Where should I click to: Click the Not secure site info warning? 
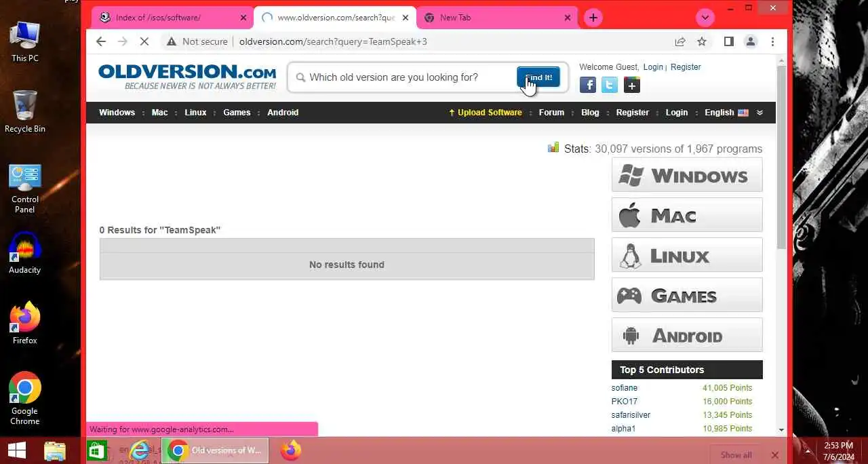[x=197, y=41]
